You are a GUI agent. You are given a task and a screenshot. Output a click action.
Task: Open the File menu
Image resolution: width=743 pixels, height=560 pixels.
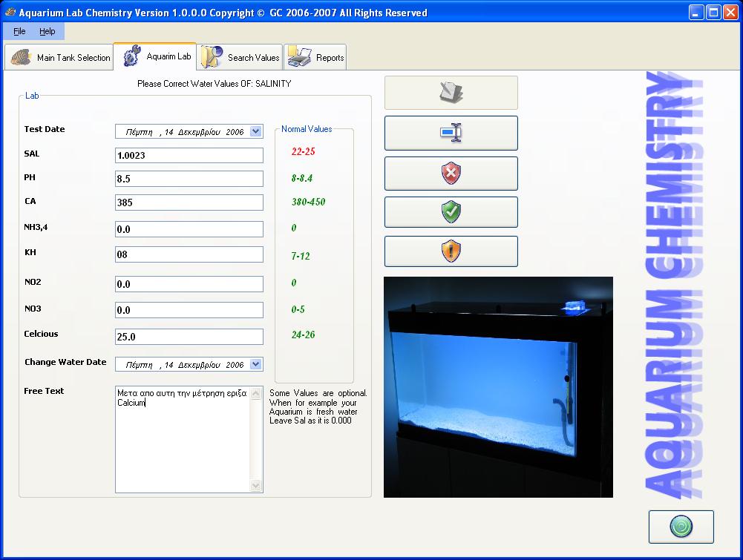click(x=19, y=32)
